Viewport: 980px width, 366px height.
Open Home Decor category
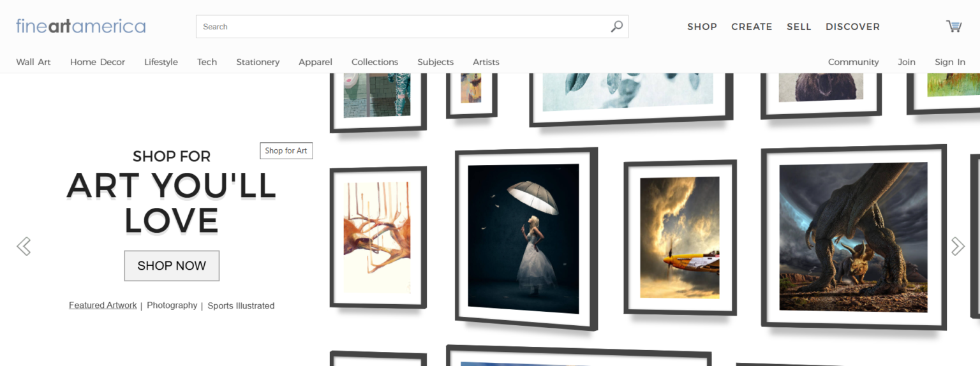click(98, 62)
